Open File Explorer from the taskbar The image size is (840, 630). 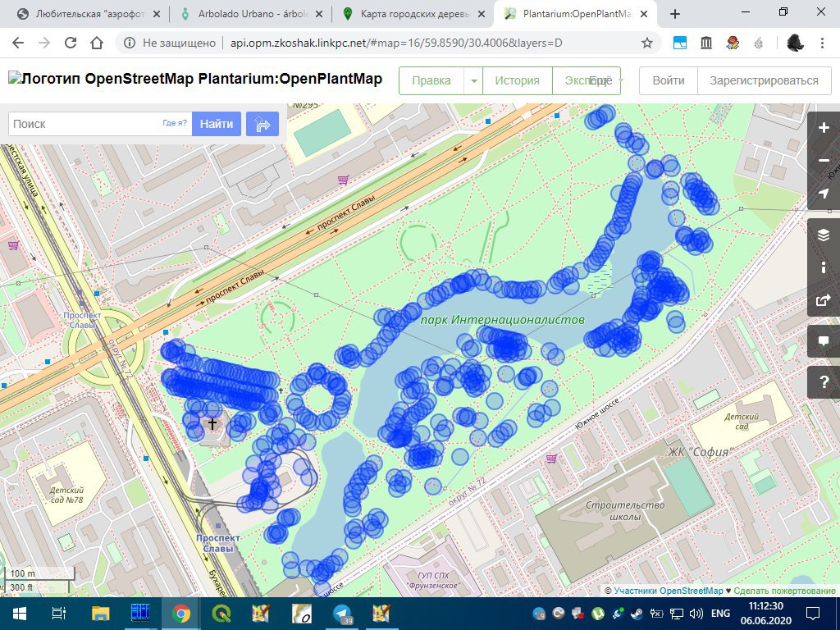(100, 614)
